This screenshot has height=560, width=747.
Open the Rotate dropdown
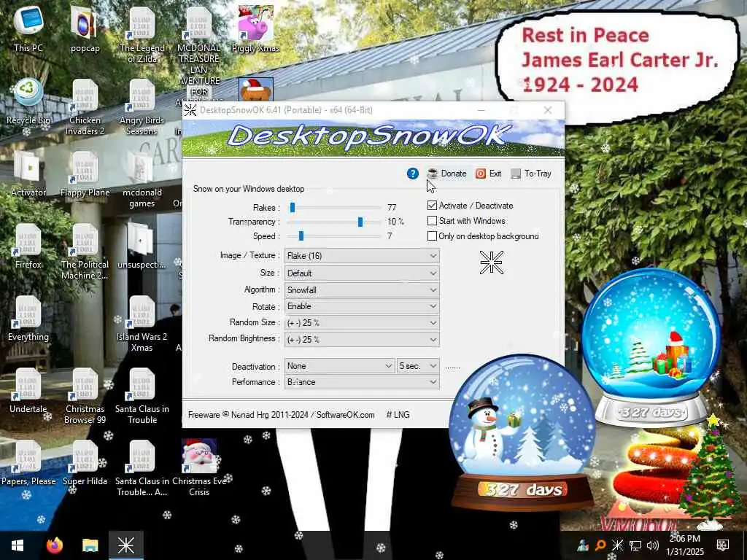(362, 306)
